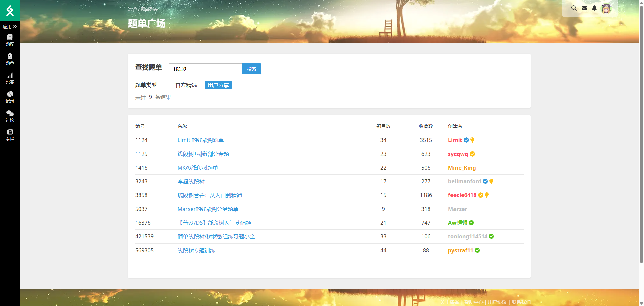Open the 李超线段树 problem list
This screenshot has height=306, width=644.
[191, 181]
